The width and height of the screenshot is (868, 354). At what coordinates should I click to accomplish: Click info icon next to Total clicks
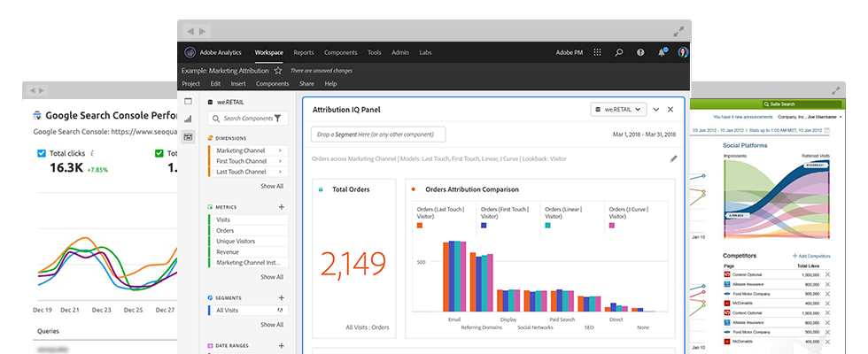92,154
